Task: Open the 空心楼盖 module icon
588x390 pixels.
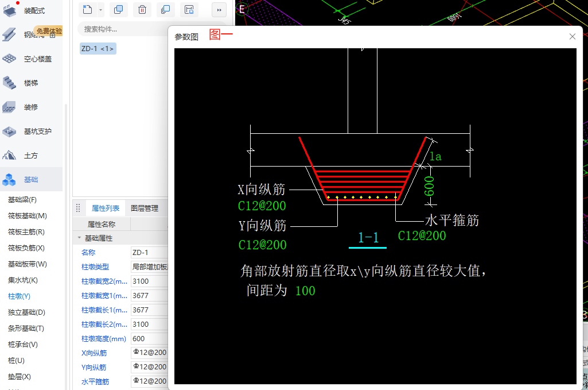Action: pos(9,59)
